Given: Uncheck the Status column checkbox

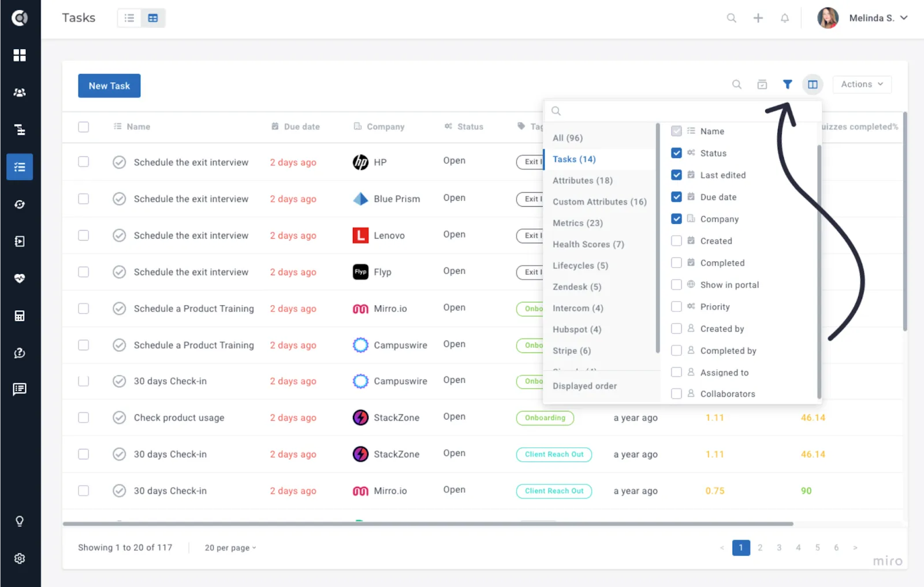Looking at the screenshot, I should coord(676,153).
